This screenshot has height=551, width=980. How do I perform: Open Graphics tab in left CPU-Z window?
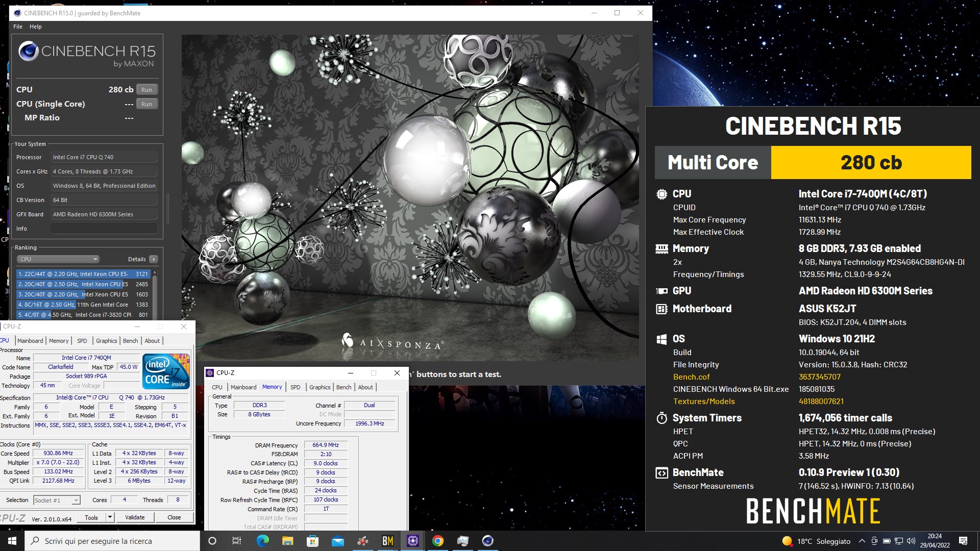click(106, 341)
